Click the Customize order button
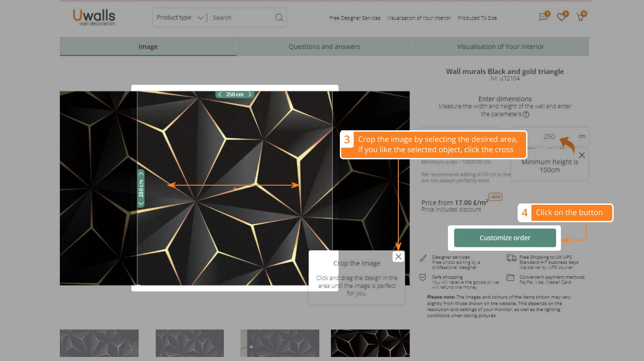 coord(505,238)
